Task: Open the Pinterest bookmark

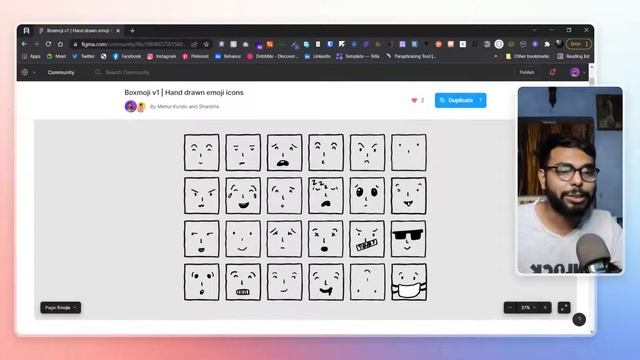Action: 196,56
